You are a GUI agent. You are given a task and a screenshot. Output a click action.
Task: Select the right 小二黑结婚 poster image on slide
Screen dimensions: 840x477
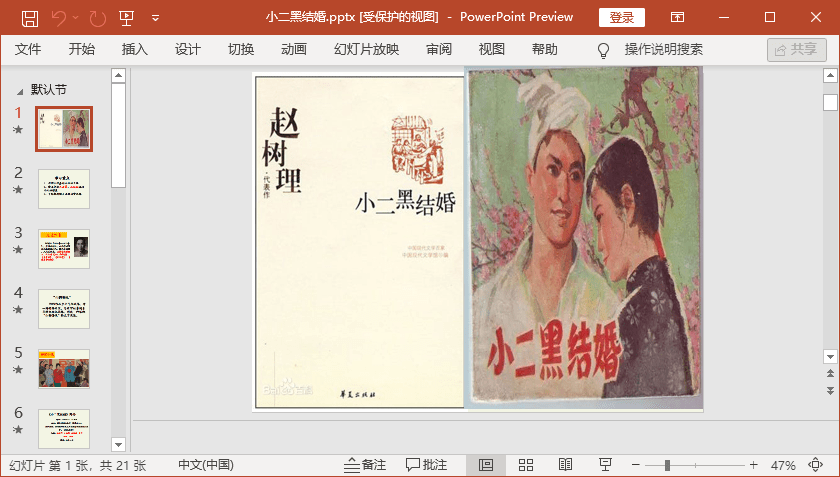pos(584,238)
